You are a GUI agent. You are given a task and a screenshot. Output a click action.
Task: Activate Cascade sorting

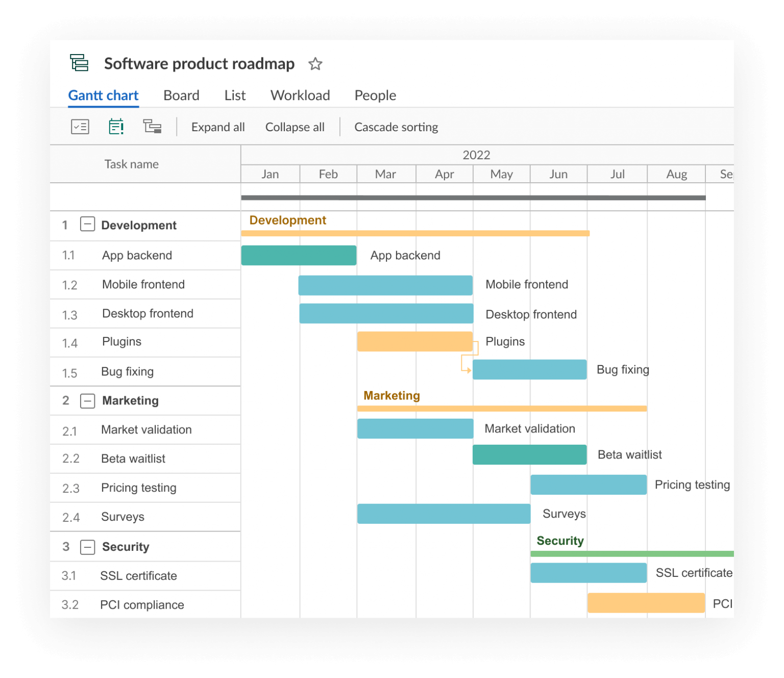tap(396, 127)
